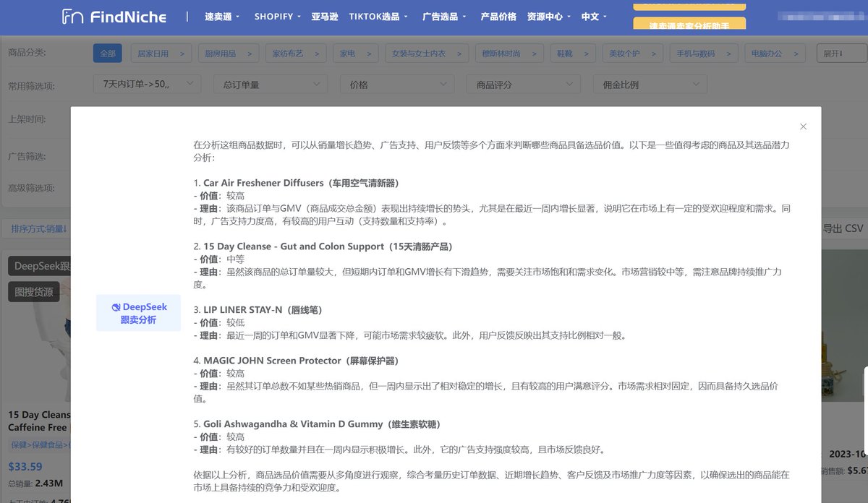
Task: Open the 速卖通 navigation dropdown
Action: point(218,16)
